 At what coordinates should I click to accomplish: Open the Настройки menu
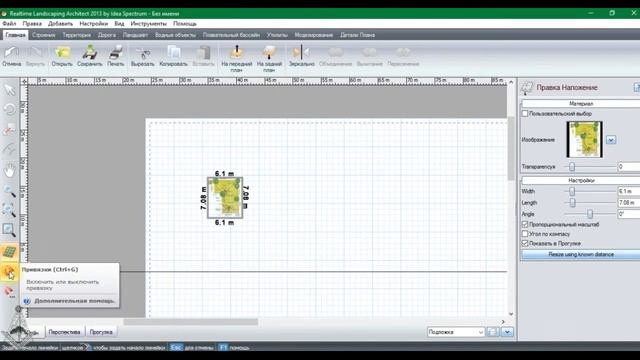pyautogui.click(x=93, y=24)
